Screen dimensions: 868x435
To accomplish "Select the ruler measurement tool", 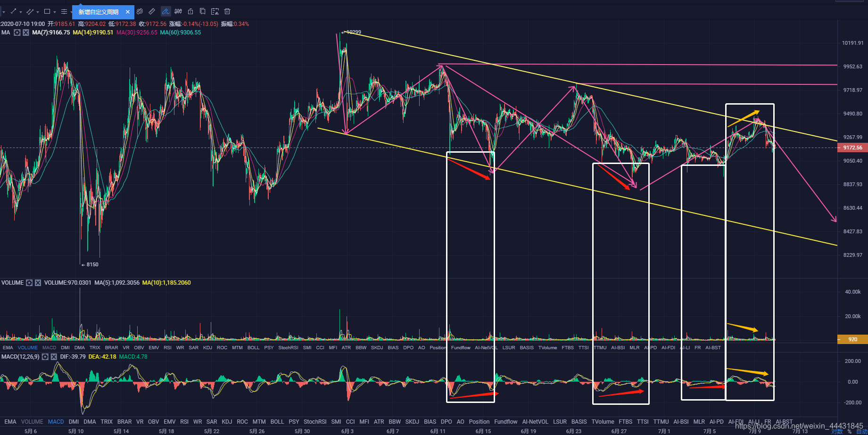I will pos(152,11).
